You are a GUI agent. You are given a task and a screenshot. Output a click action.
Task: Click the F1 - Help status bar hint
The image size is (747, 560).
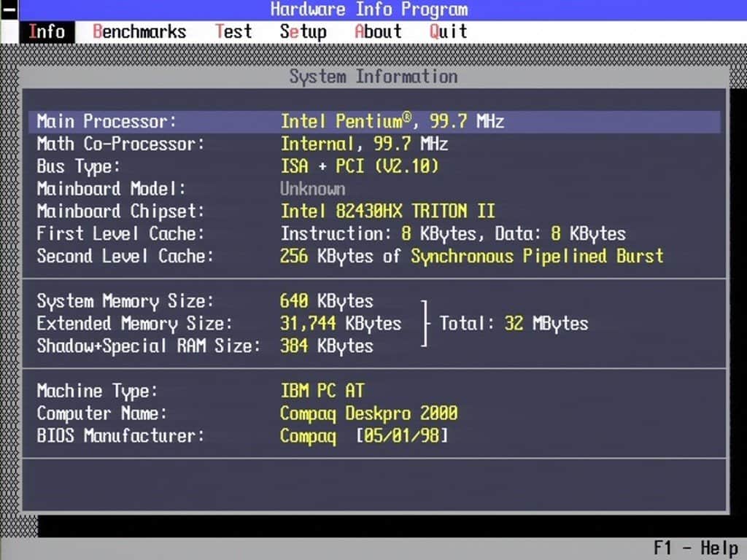point(695,548)
